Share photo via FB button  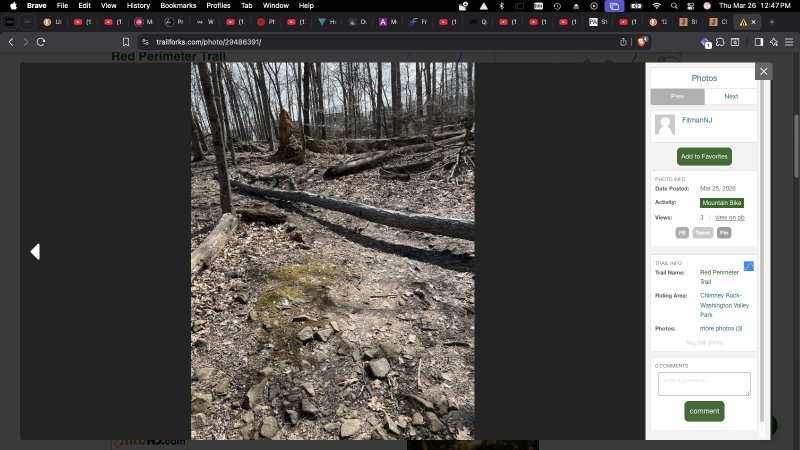point(682,233)
